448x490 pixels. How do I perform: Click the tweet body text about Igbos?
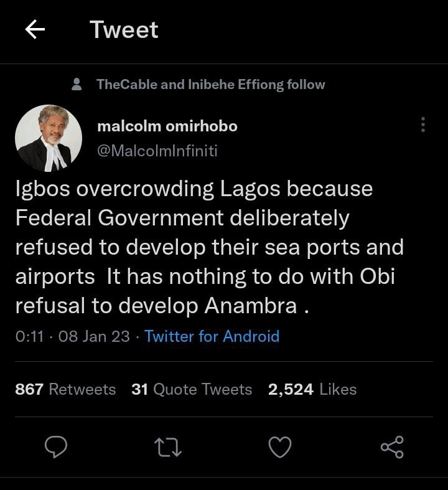[x=210, y=247]
